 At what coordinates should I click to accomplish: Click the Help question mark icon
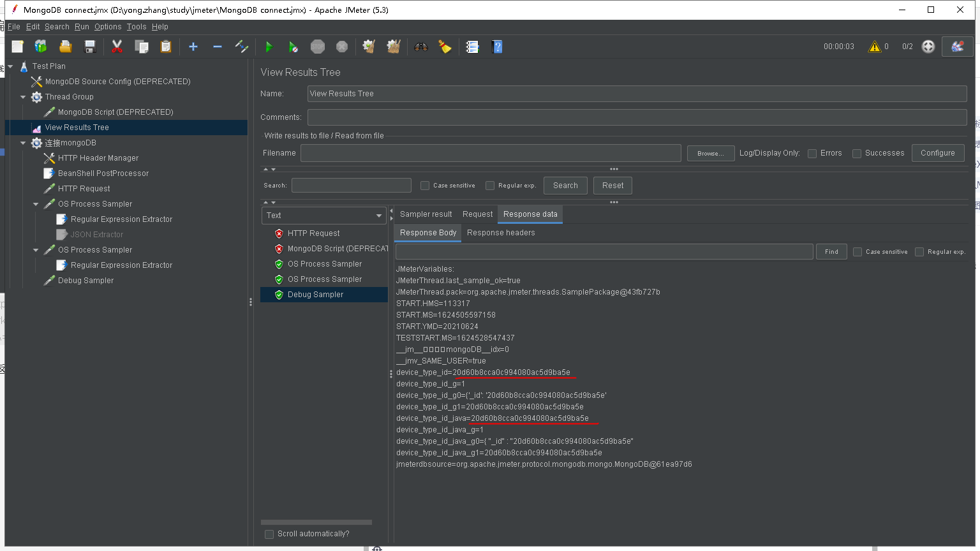pyautogui.click(x=498, y=47)
